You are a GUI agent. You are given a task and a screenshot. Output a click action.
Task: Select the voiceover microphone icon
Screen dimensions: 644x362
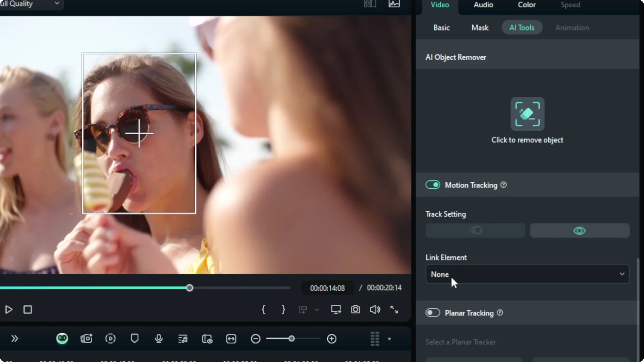[x=159, y=339]
